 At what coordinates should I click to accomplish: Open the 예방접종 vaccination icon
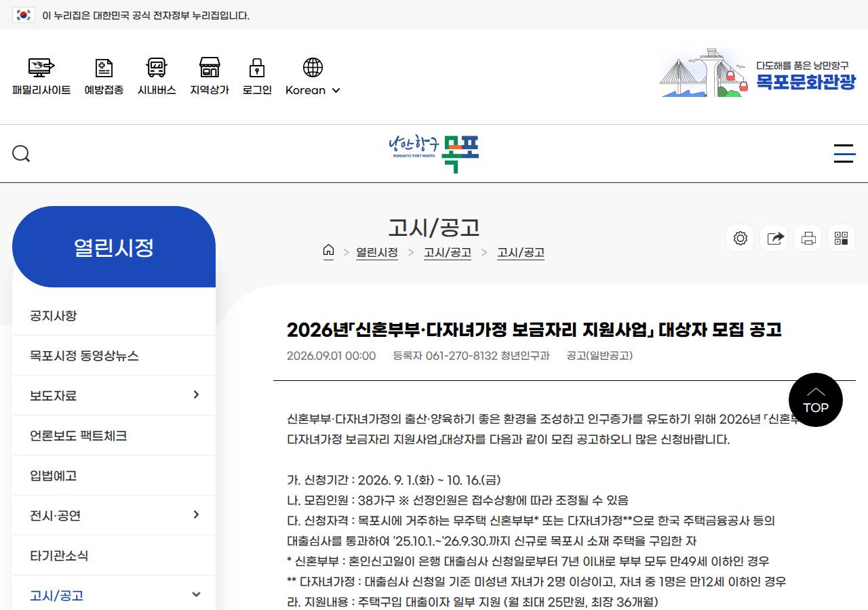point(104,67)
